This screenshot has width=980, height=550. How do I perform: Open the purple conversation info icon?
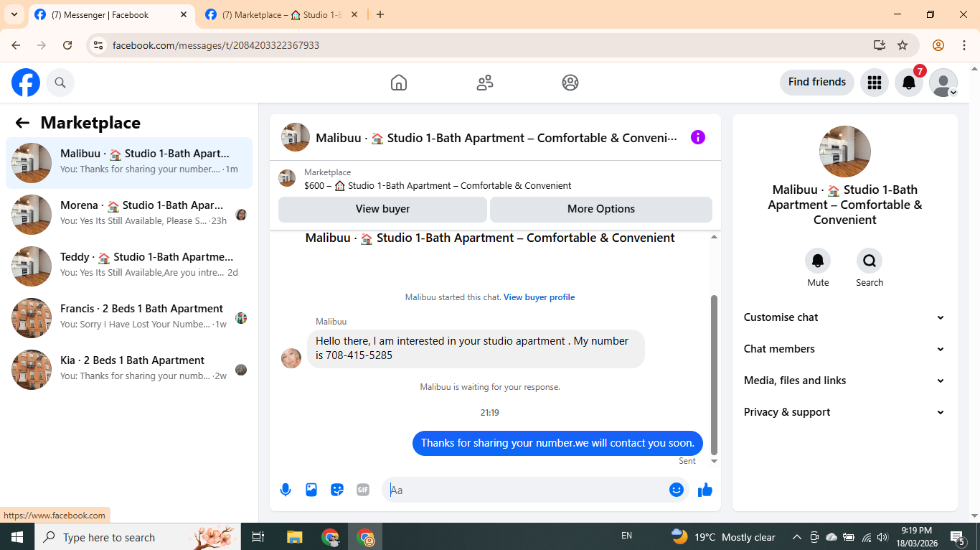pyautogui.click(x=698, y=137)
